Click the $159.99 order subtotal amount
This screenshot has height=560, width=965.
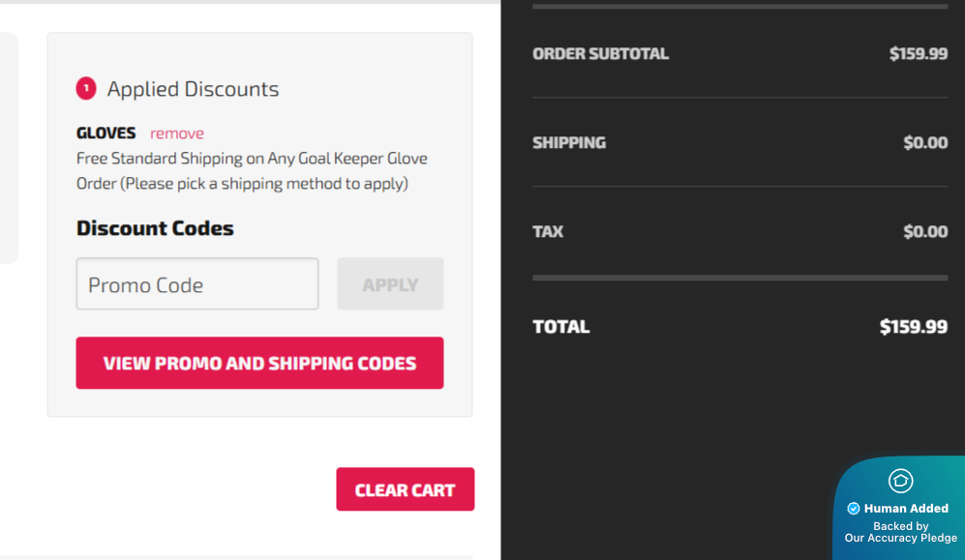[918, 54]
